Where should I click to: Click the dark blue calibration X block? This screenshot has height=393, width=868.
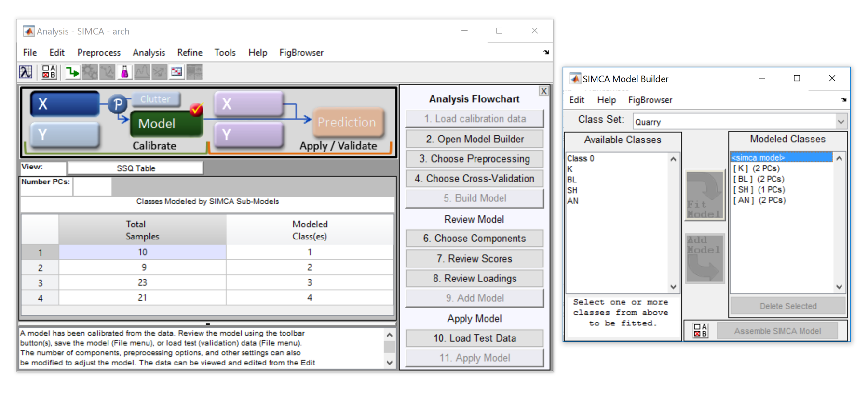click(65, 104)
